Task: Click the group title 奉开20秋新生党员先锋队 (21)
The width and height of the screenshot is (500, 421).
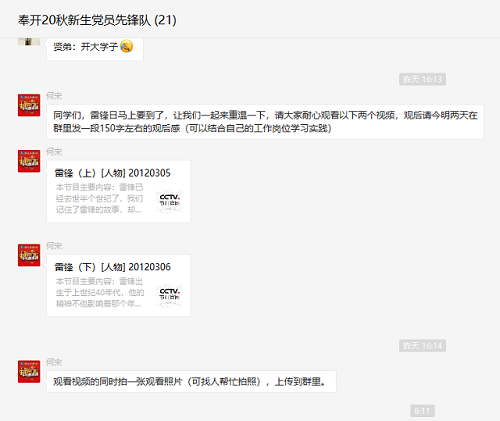Action: coord(97,20)
